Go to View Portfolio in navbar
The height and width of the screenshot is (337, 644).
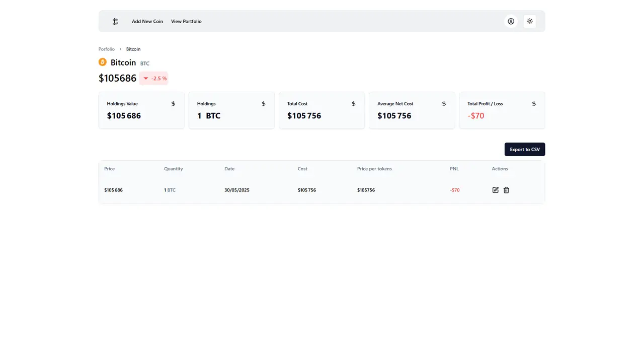coord(186,21)
